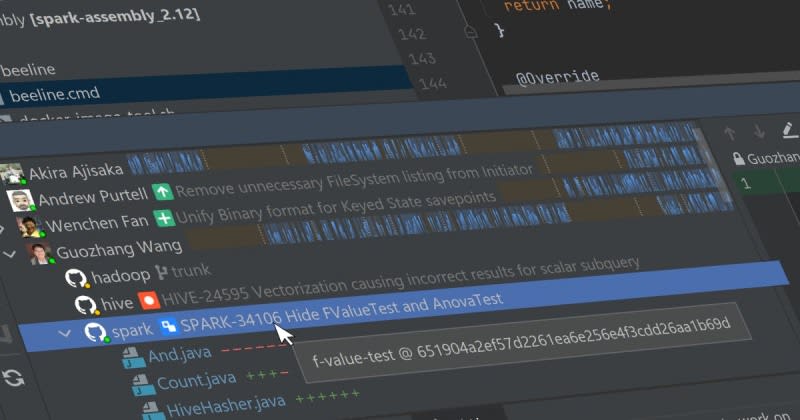Click the GitHub icon beside hive

85,304
